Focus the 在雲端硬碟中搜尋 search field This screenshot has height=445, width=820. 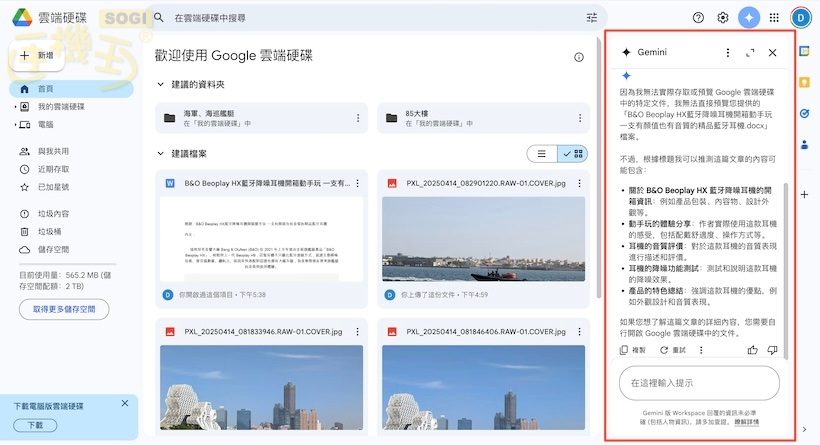coord(377,18)
